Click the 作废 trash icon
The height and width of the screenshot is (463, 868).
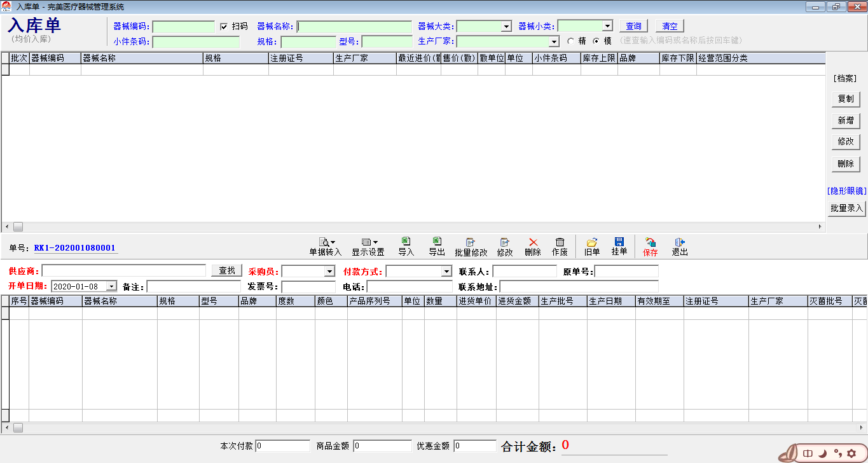pos(560,242)
